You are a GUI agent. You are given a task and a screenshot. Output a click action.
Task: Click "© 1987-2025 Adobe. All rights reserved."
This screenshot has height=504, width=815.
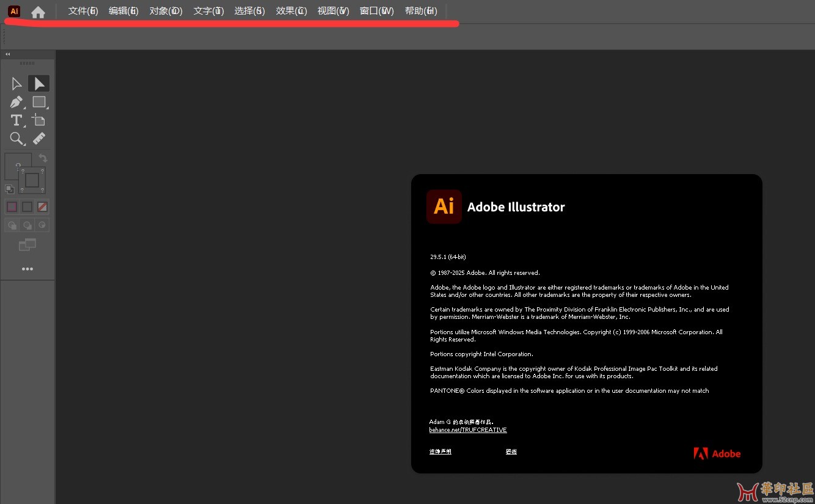pos(485,273)
